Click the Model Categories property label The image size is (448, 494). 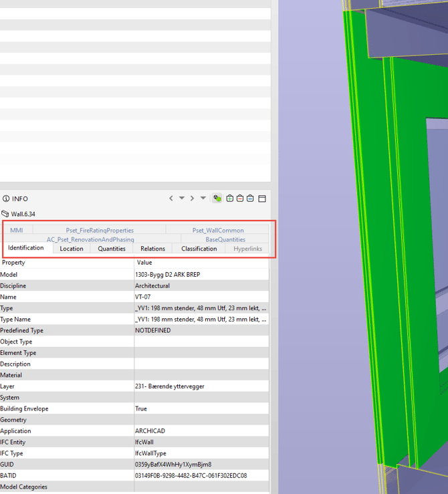coord(23,487)
